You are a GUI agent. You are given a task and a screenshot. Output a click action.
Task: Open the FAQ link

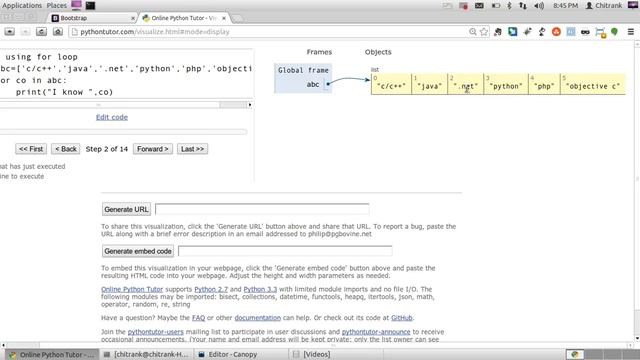(x=198, y=318)
